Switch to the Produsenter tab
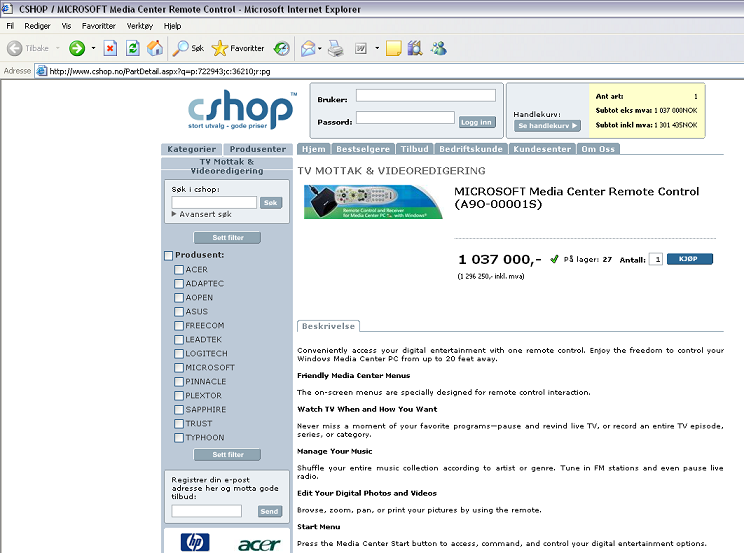The width and height of the screenshot is (744, 553). 258,149
